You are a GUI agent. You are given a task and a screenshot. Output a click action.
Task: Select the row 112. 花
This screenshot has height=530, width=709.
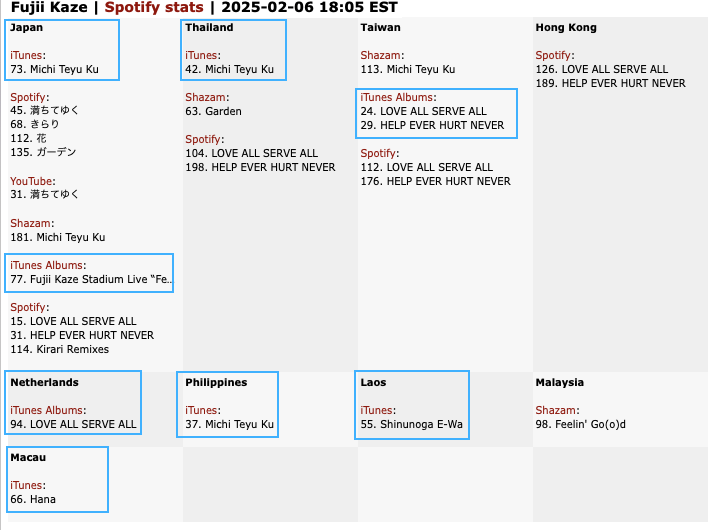tap(28, 138)
